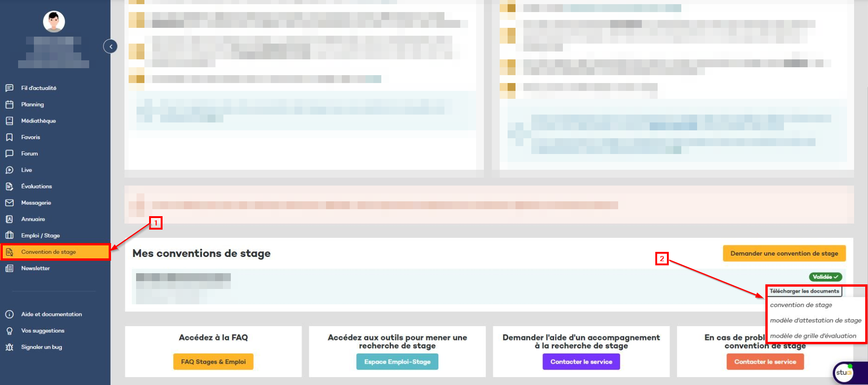Image resolution: width=868 pixels, height=385 pixels.
Task: Click the Forum speech bubble icon
Action: click(9, 154)
